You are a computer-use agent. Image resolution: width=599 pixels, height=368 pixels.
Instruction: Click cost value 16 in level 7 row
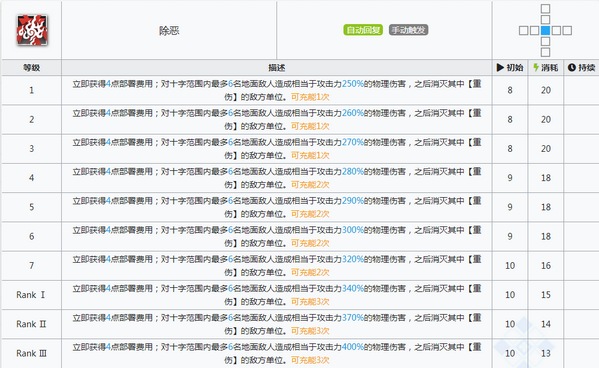click(546, 266)
